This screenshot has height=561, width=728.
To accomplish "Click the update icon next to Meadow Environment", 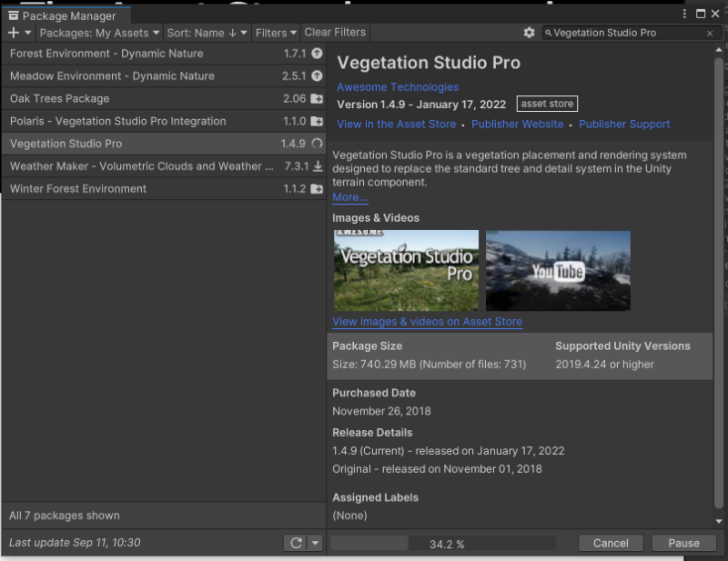I will [x=317, y=76].
